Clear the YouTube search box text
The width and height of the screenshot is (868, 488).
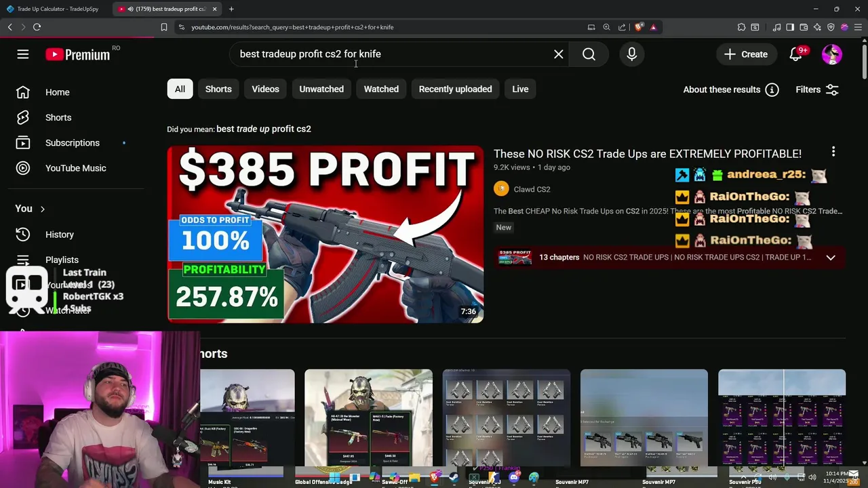[x=558, y=54]
